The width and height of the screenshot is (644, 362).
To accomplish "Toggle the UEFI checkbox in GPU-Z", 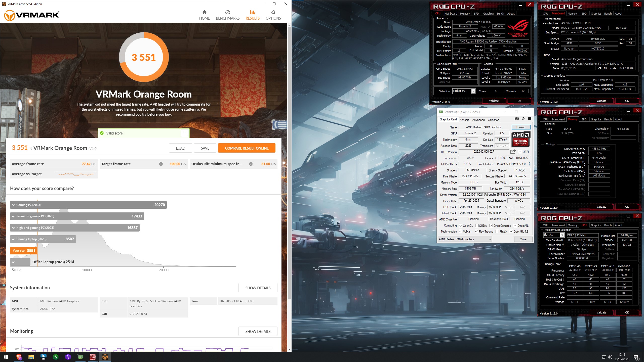I will 520,152.
